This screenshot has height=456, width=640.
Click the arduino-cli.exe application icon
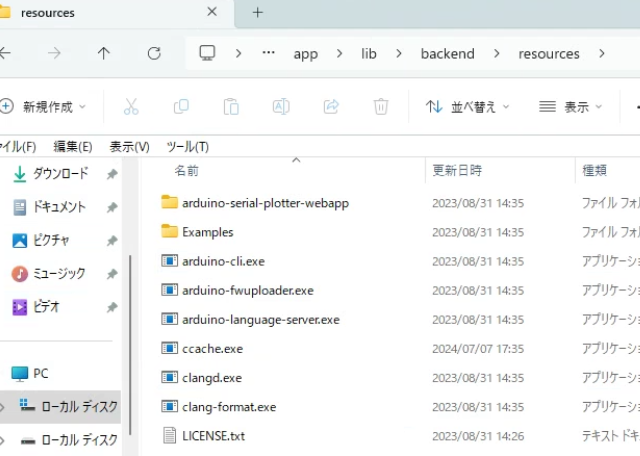tap(169, 261)
